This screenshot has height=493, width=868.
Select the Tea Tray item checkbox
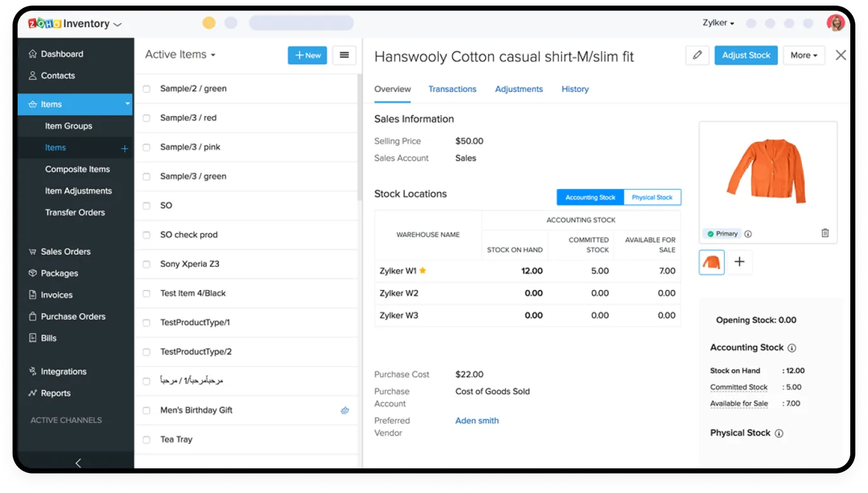(146, 440)
